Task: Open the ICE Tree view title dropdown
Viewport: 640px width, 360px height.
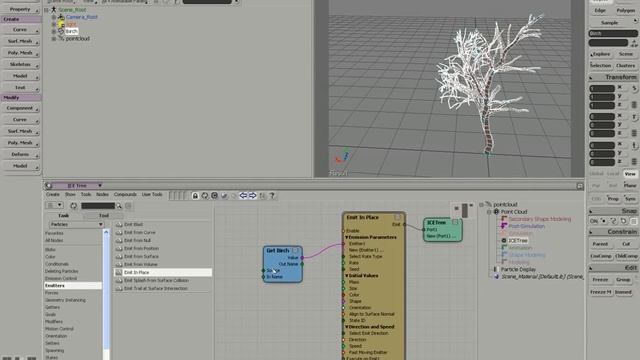Action: [x=100, y=186]
